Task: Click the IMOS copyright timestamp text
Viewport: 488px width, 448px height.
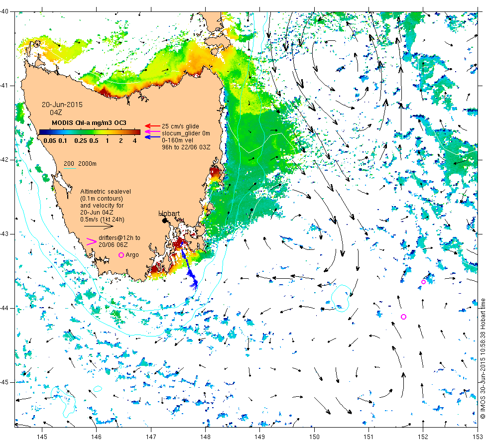Action: pyautogui.click(x=483, y=358)
